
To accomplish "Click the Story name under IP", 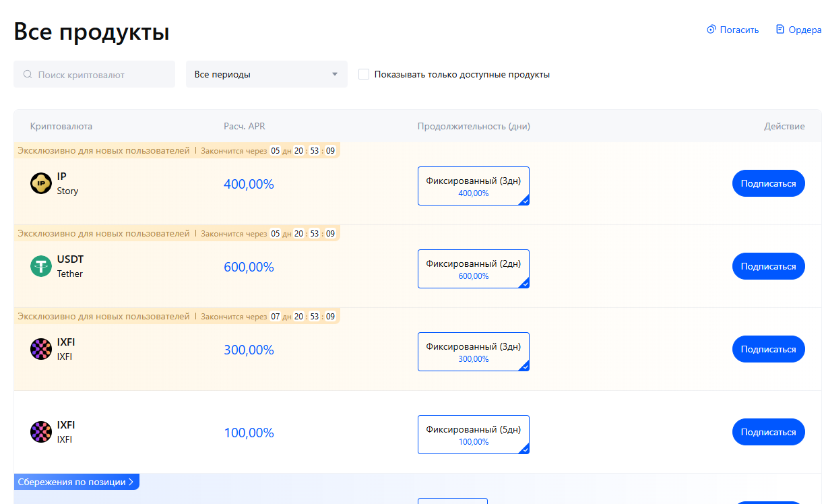I will click(x=67, y=191).
